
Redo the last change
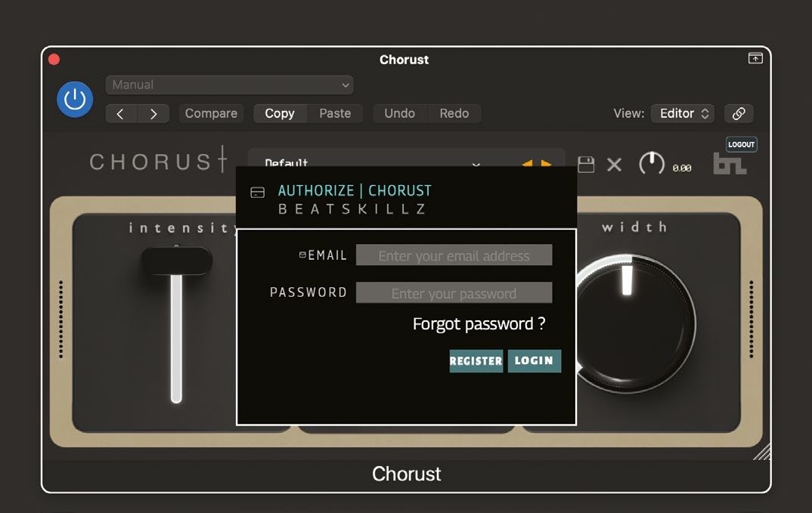pos(454,113)
